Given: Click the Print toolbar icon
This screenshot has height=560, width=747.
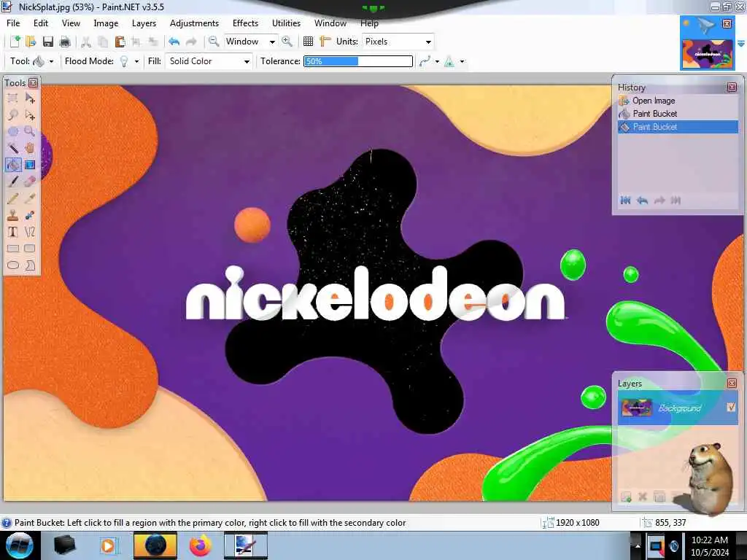Looking at the screenshot, I should [65, 42].
